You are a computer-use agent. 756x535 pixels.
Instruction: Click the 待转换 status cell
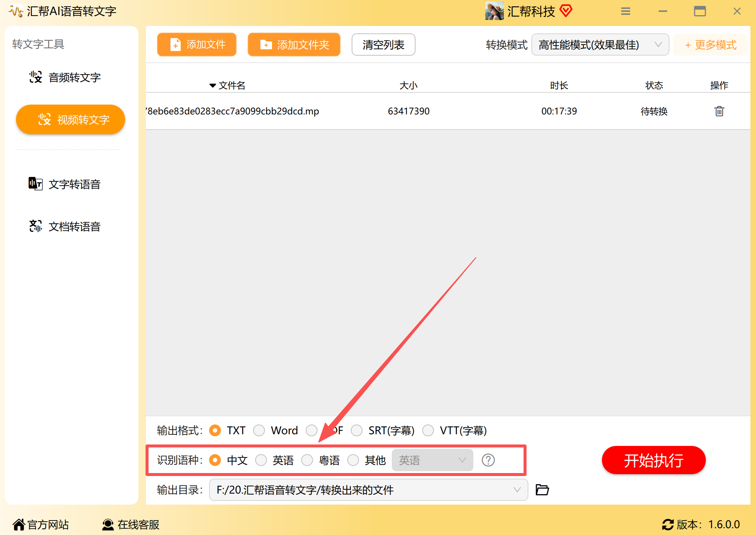654,111
